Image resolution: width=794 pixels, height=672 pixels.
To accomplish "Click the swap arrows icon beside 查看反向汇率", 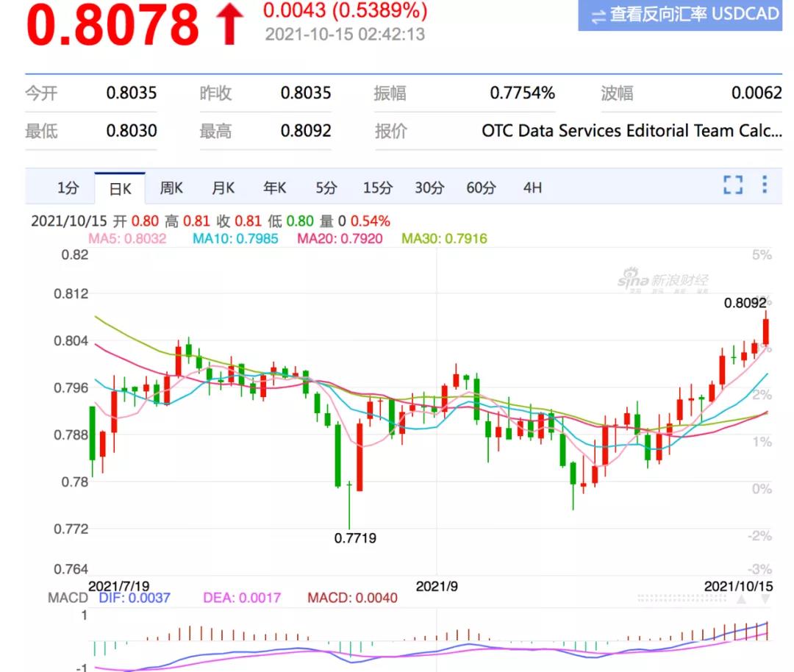I will [599, 15].
